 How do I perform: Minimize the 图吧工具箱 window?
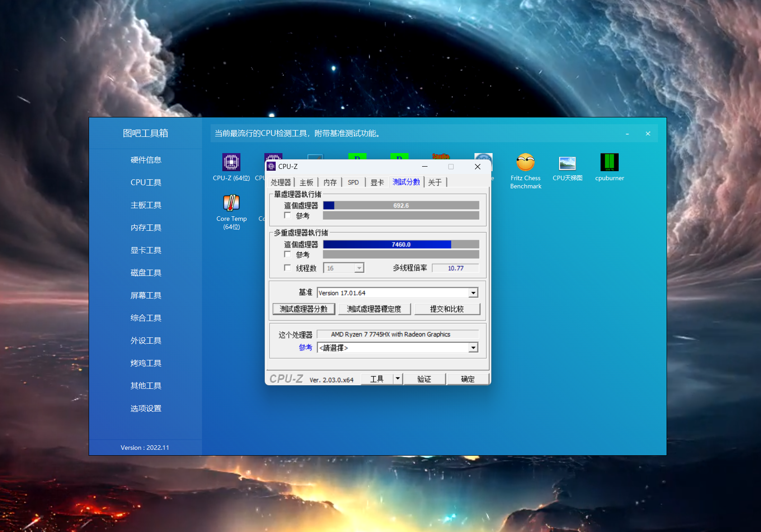click(x=627, y=134)
